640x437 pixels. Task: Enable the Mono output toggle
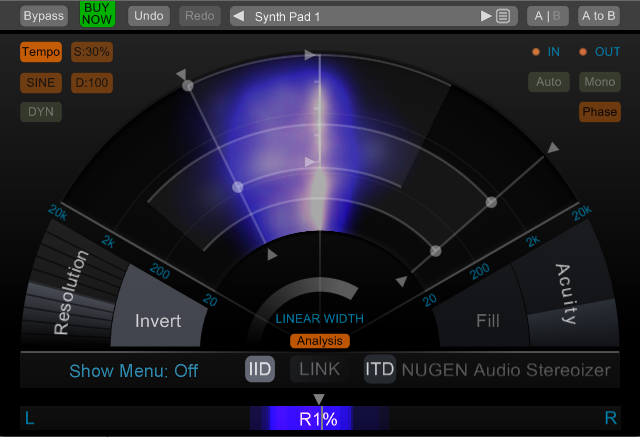pos(598,82)
